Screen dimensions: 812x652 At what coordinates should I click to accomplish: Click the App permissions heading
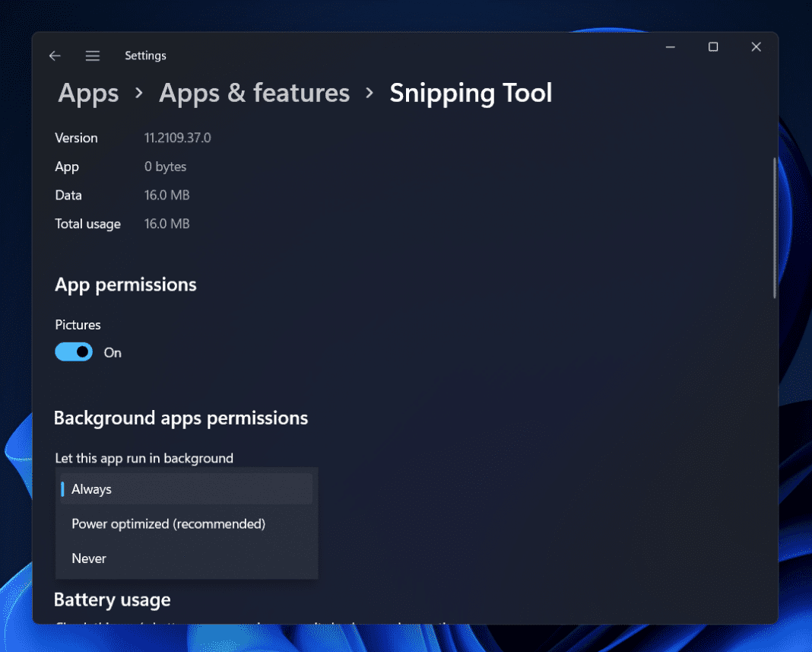point(125,285)
